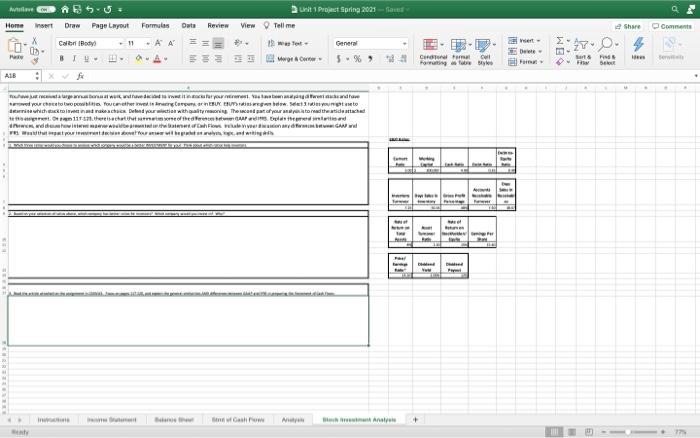Add a new sheet with plus
The height and width of the screenshot is (438, 700).
415,420
